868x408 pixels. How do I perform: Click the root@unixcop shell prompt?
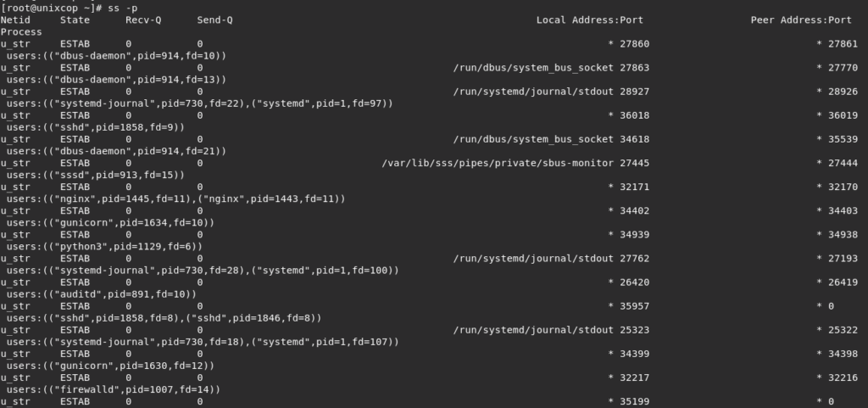coord(52,8)
